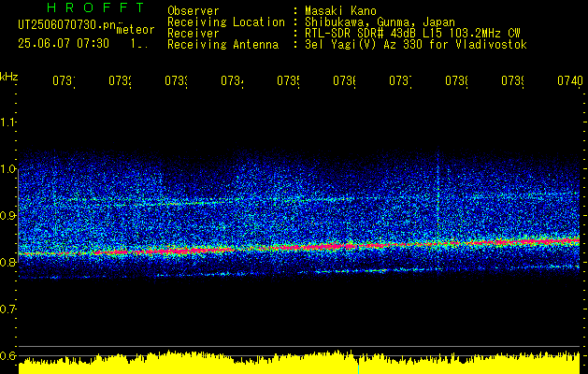Click the Receiver label

pos(194,34)
